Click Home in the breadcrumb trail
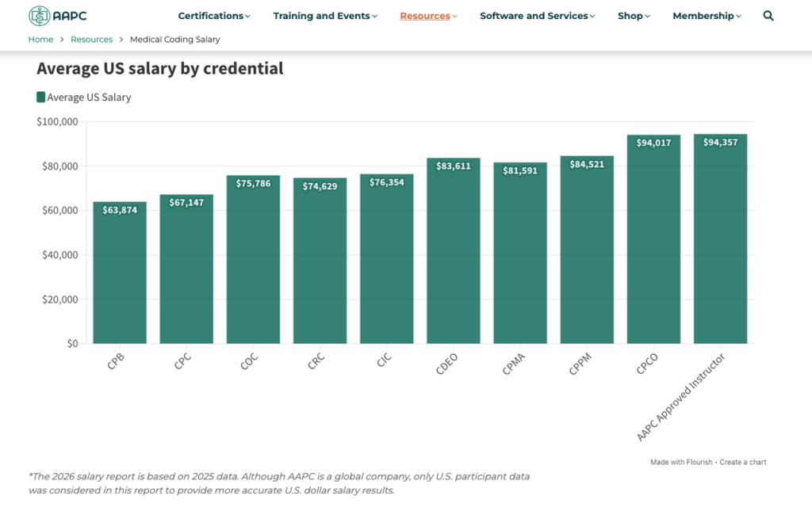 [40, 39]
